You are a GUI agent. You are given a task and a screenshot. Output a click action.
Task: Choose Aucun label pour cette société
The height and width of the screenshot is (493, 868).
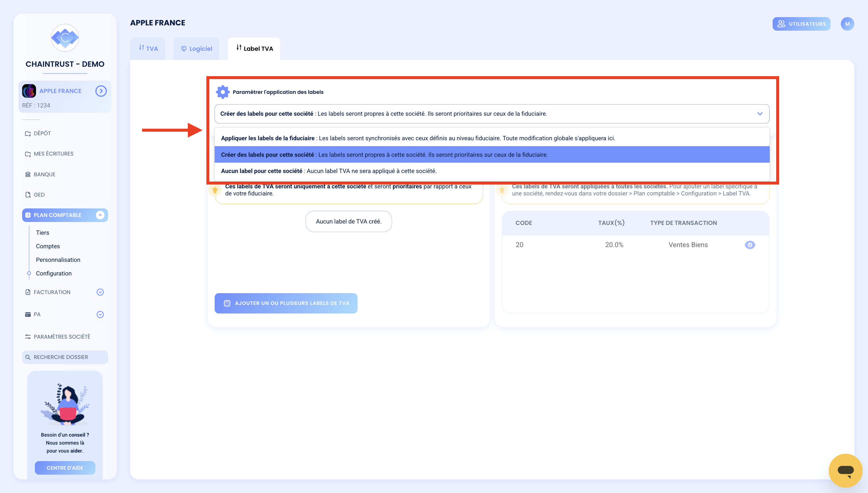tap(492, 171)
